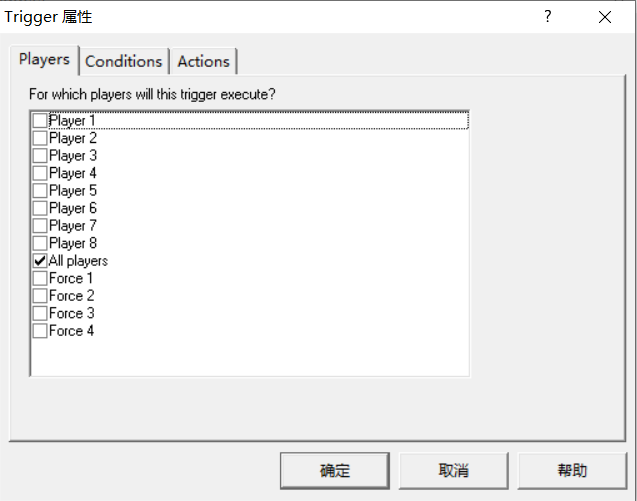
Task: Toggle the Player 5 checkbox
Action: (40, 191)
